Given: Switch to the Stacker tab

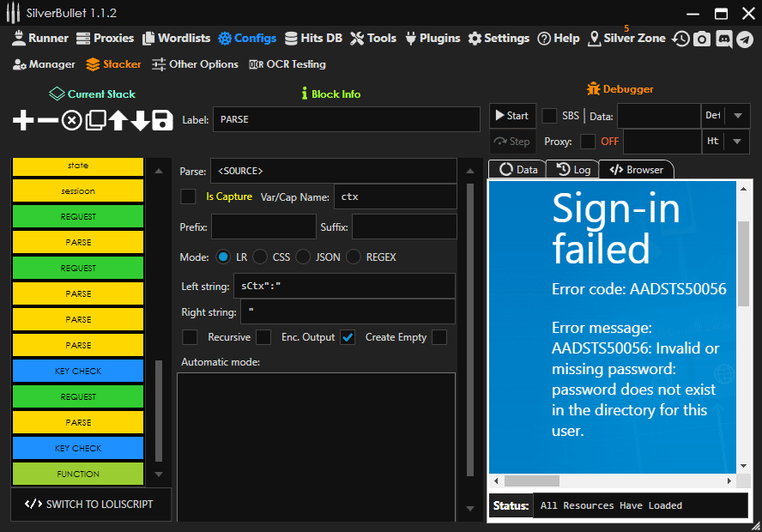Looking at the screenshot, I should (113, 64).
